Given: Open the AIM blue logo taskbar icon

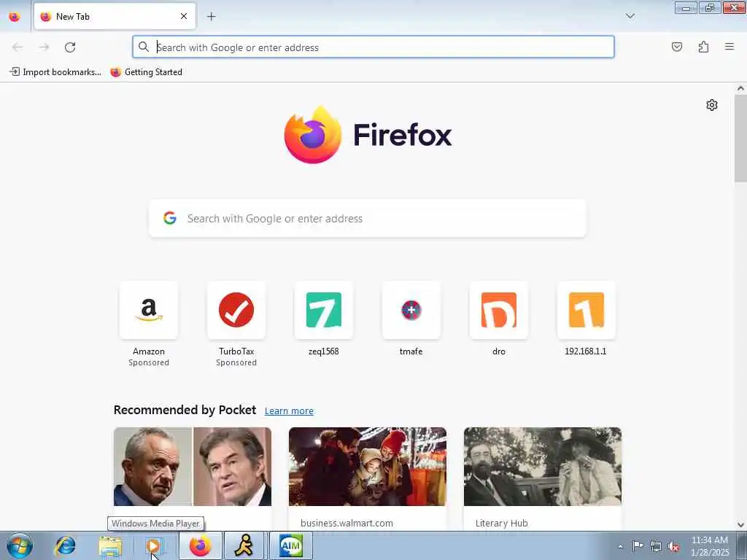Looking at the screenshot, I should point(290,545).
